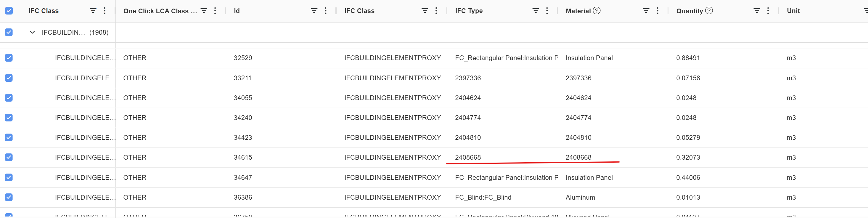Toggle the header select-all checkbox

click(x=9, y=11)
